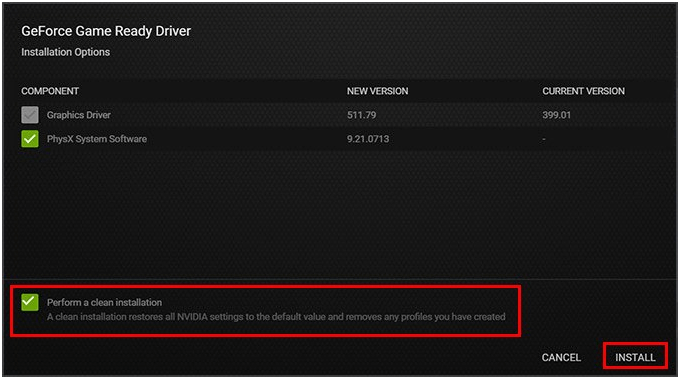Uncheck PhysX System Software component
The height and width of the screenshot is (379, 680).
click(30, 139)
